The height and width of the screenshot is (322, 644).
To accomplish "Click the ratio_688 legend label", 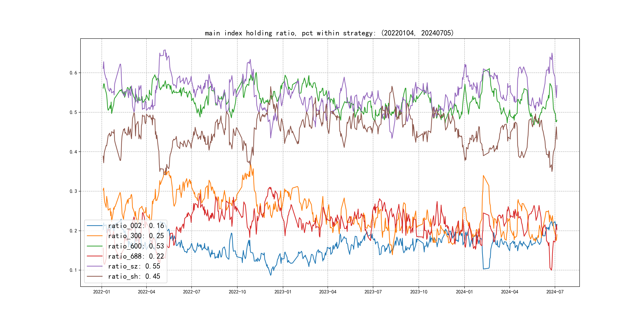I will (x=136, y=256).
